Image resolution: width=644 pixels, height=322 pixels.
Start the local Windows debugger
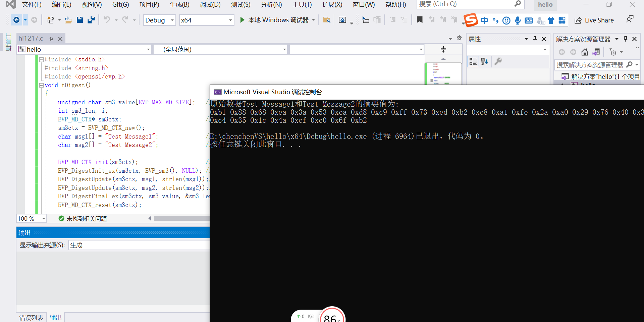[x=274, y=20]
